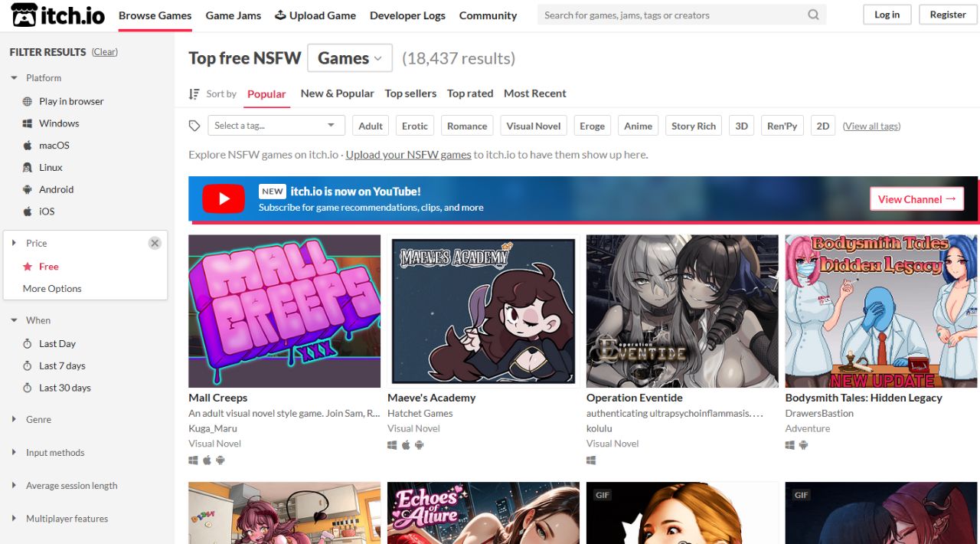Filter by the 2D tag

(x=823, y=126)
